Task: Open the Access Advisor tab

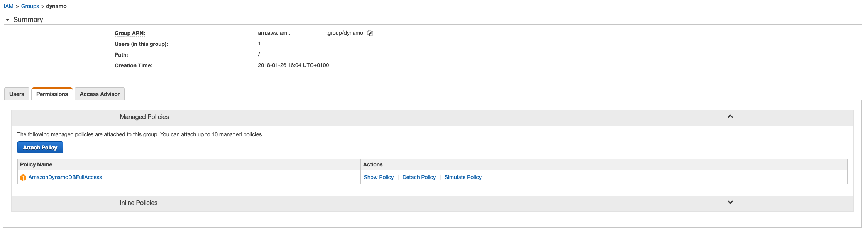Action: click(100, 94)
